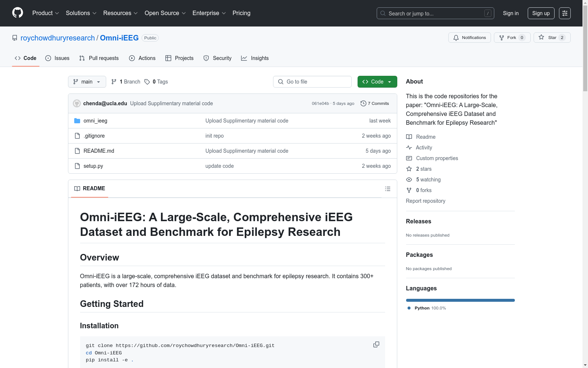Switch to the Insights tab

point(255,58)
